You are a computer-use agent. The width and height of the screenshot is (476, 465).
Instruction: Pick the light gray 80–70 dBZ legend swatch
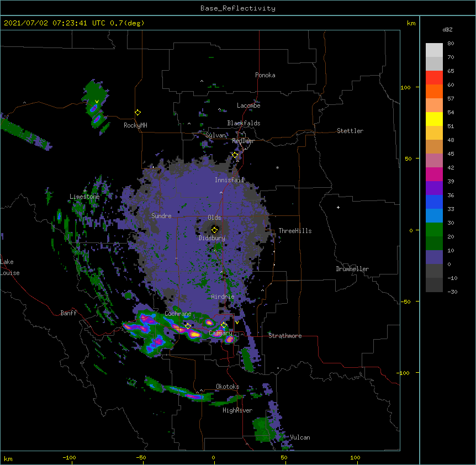point(434,50)
